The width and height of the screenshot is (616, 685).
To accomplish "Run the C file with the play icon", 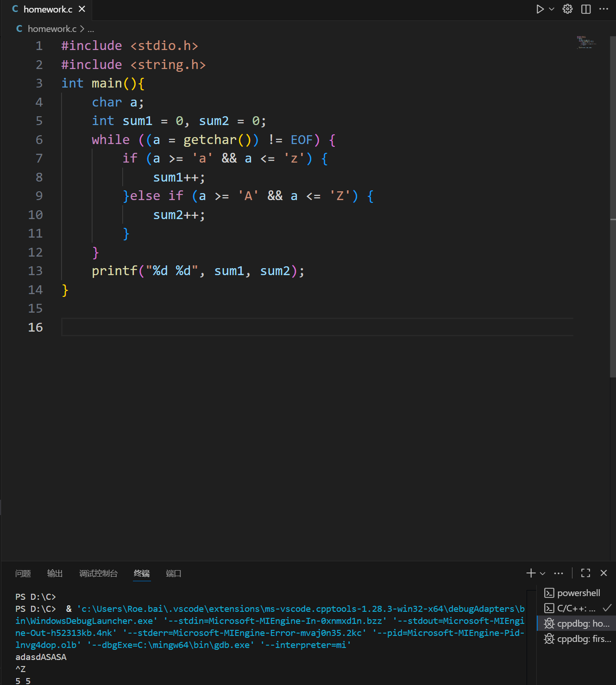I will (x=540, y=9).
